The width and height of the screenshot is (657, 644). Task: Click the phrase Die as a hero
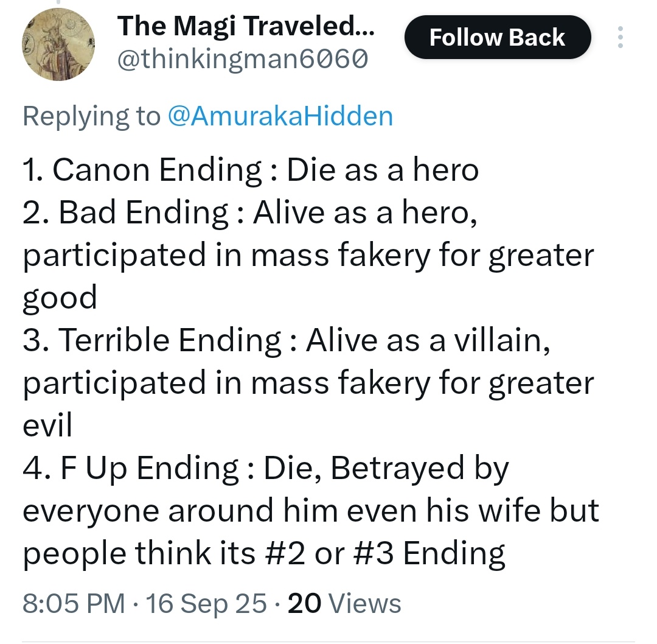(x=383, y=170)
